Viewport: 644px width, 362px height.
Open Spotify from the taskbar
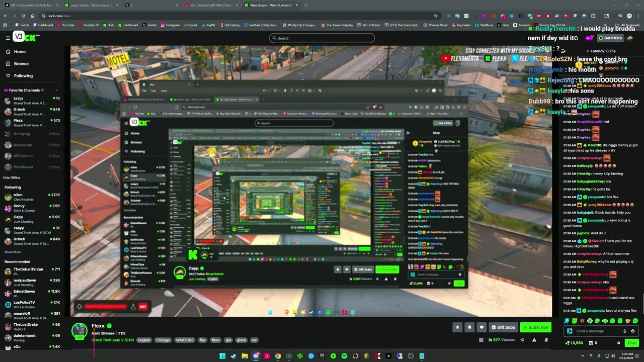(344, 356)
